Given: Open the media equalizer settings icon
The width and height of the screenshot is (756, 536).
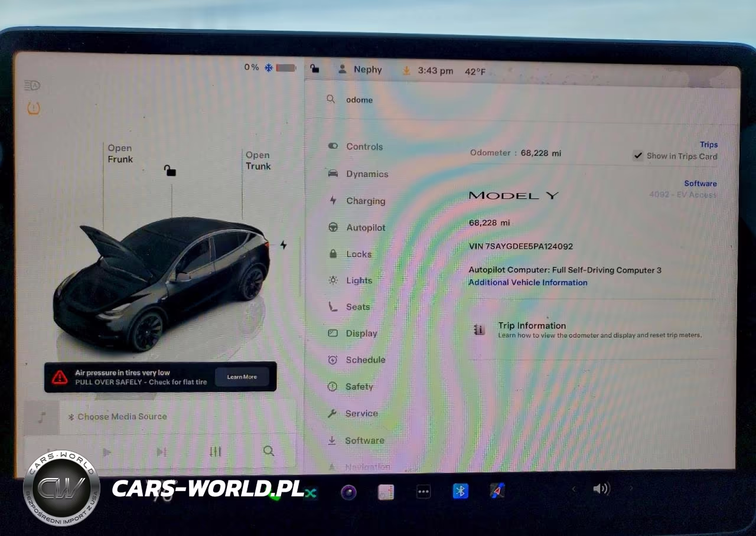Looking at the screenshot, I should coord(216,452).
